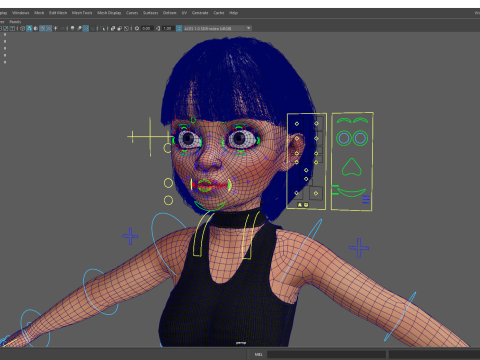Open the Mesh Tools menu
This screenshot has width=480, height=360.
[82, 13]
